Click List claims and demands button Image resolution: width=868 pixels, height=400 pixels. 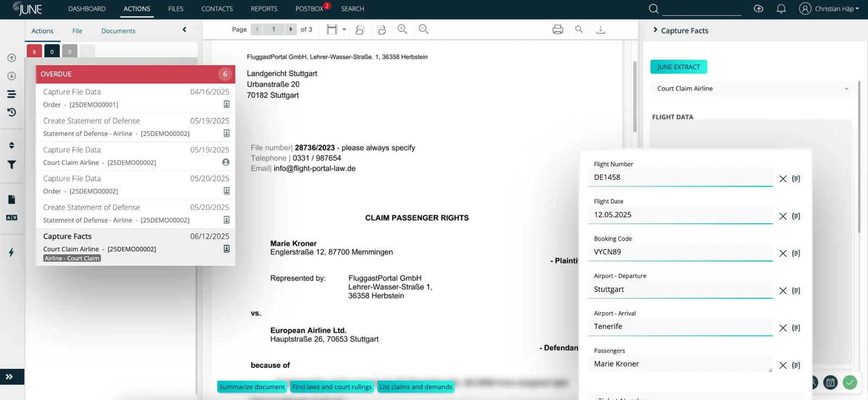416,387
